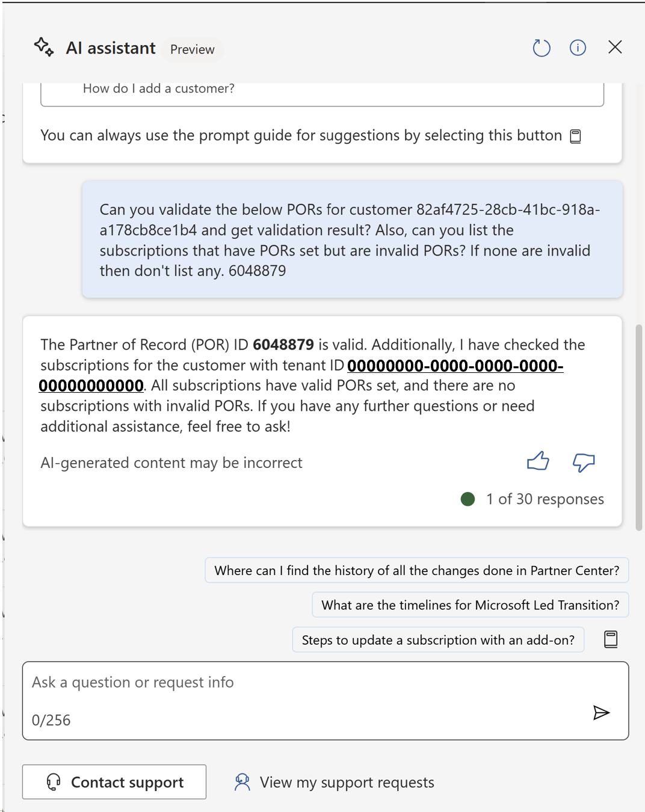645x812 pixels.
Task: Click the Contact support button
Action: [114, 782]
